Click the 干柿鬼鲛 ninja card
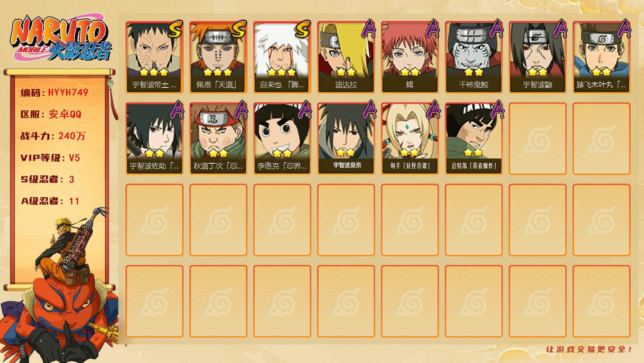644x363 pixels. (474, 57)
